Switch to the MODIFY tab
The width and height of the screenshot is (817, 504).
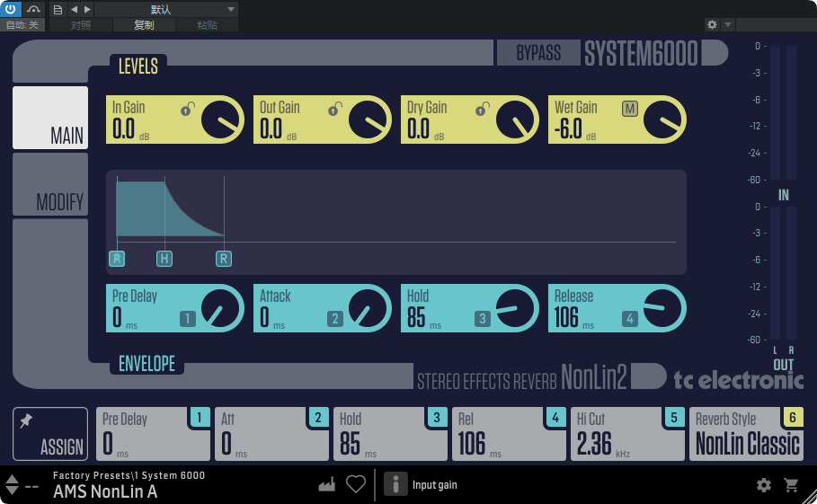pyautogui.click(x=50, y=184)
